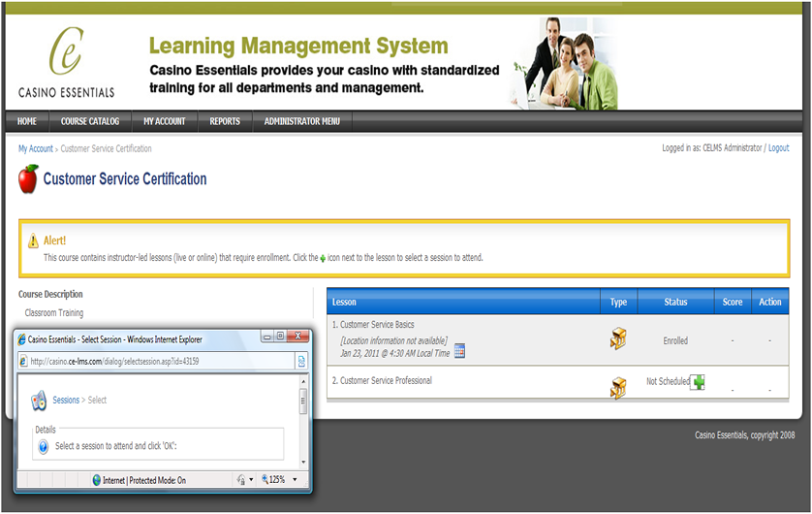Screen dimensions: 812x514
Task: Click the Sessions breadcrumb link in popup
Action: [x=66, y=400]
